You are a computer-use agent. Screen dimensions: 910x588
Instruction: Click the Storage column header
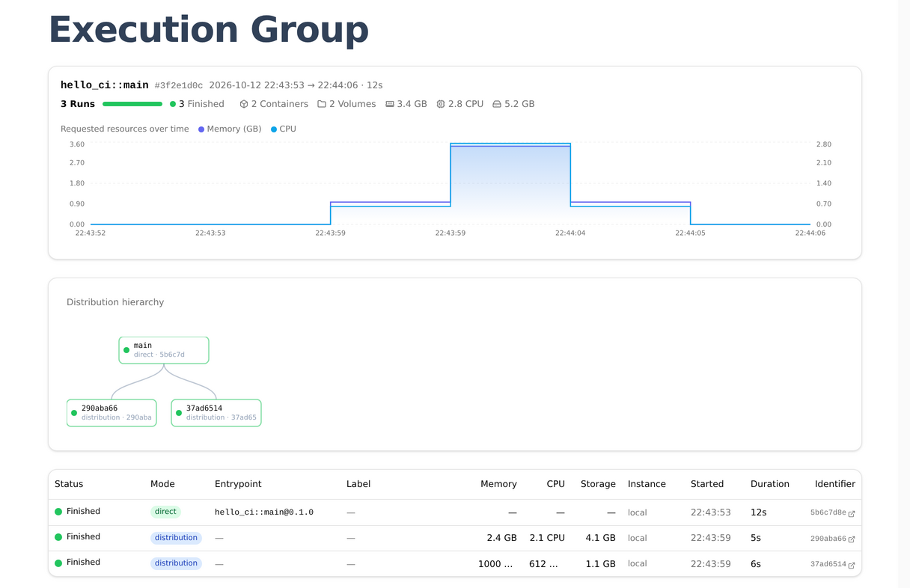(598, 484)
